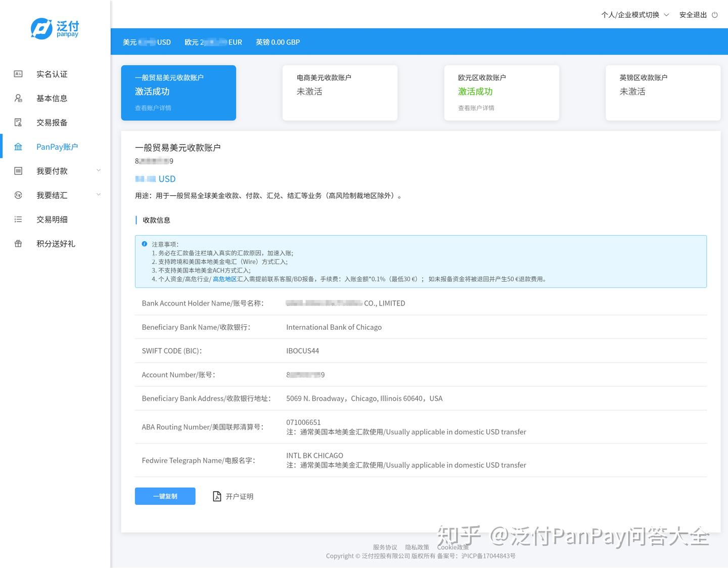Switch to the 欧元 EUR currency tab
This screenshot has height=568, width=728.
[x=213, y=42]
